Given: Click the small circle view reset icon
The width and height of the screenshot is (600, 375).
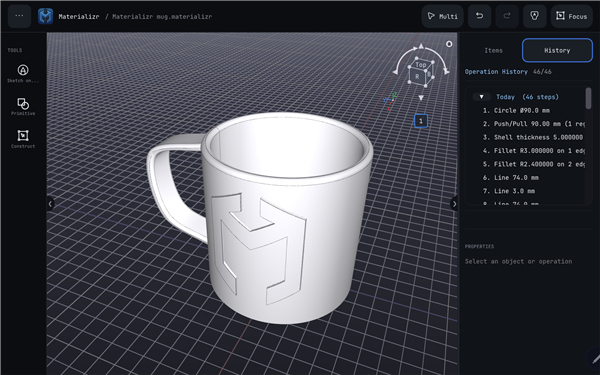Looking at the screenshot, I should (x=449, y=44).
